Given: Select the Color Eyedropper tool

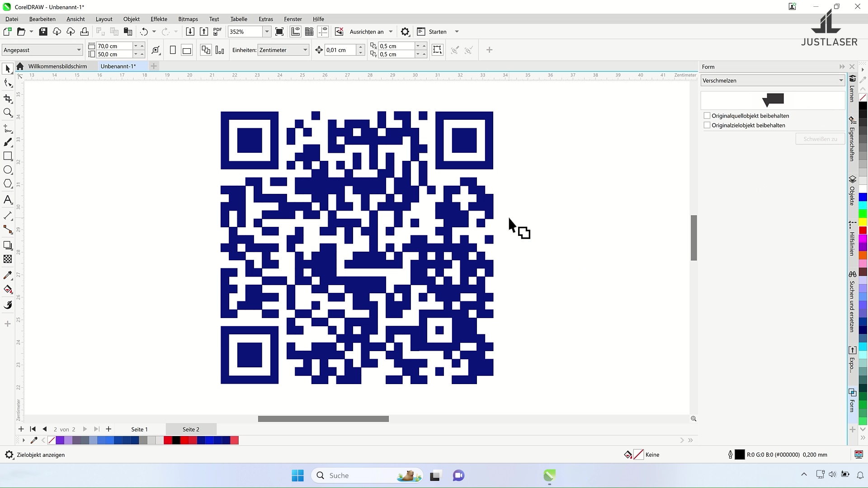Looking at the screenshot, I should click(7, 275).
